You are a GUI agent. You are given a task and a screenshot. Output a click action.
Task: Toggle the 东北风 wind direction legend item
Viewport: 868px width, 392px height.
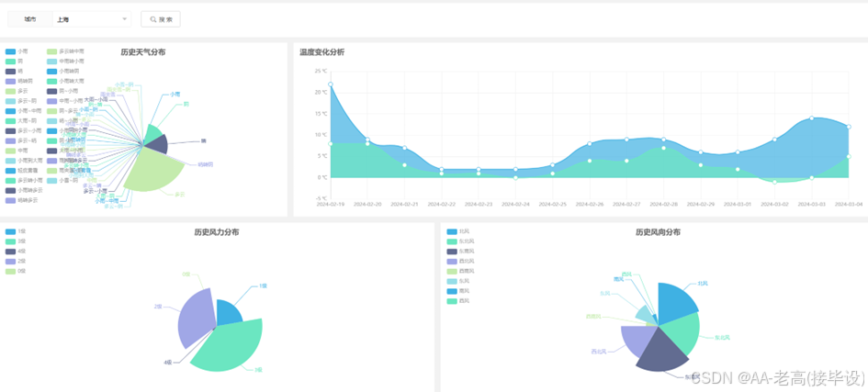[x=460, y=241]
